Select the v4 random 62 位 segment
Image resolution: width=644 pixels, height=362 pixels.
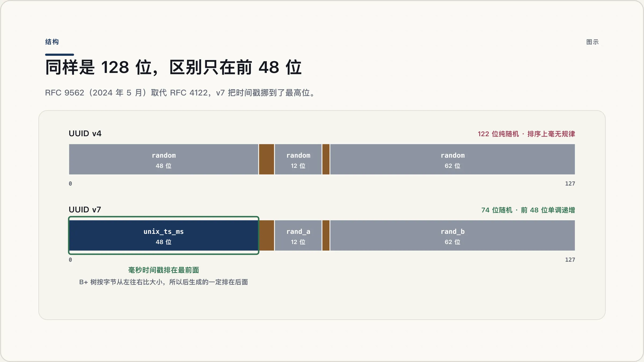coord(453,159)
